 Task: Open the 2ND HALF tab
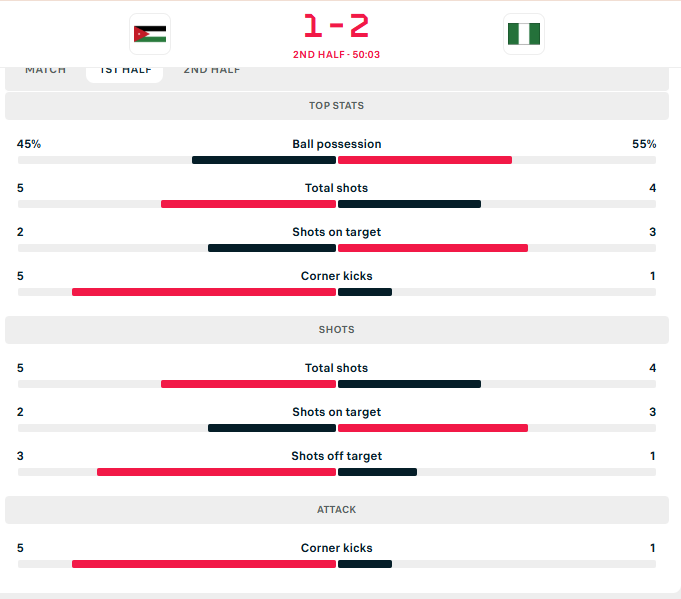point(212,70)
